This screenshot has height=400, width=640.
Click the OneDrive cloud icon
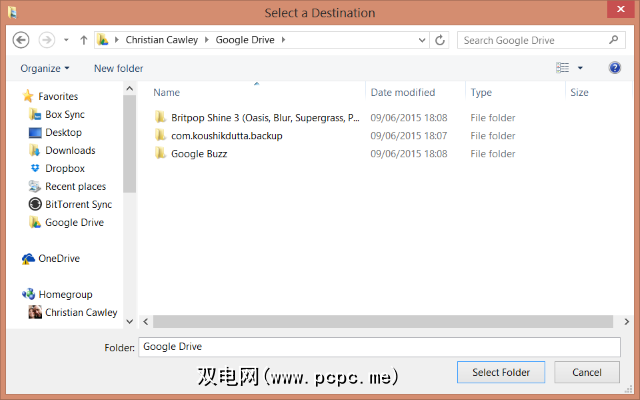point(28,258)
